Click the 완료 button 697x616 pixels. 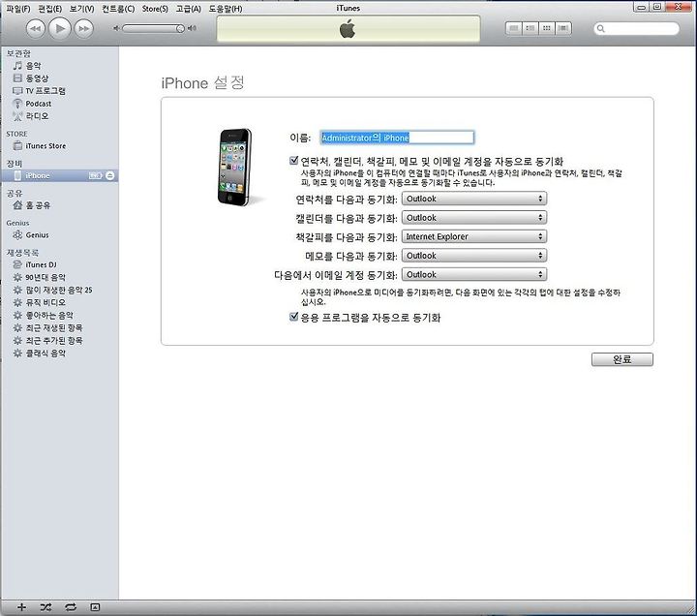tap(621, 359)
